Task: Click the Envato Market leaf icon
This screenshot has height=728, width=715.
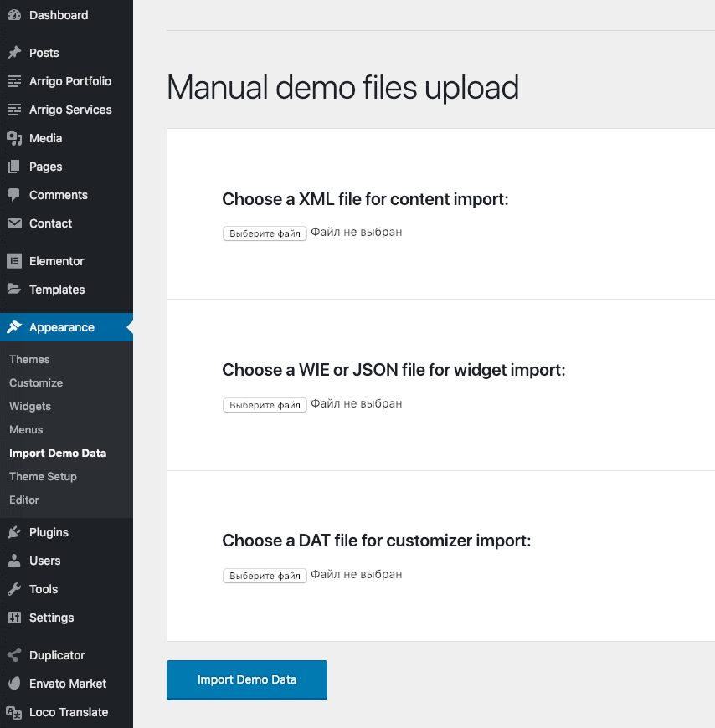Action: point(14,684)
